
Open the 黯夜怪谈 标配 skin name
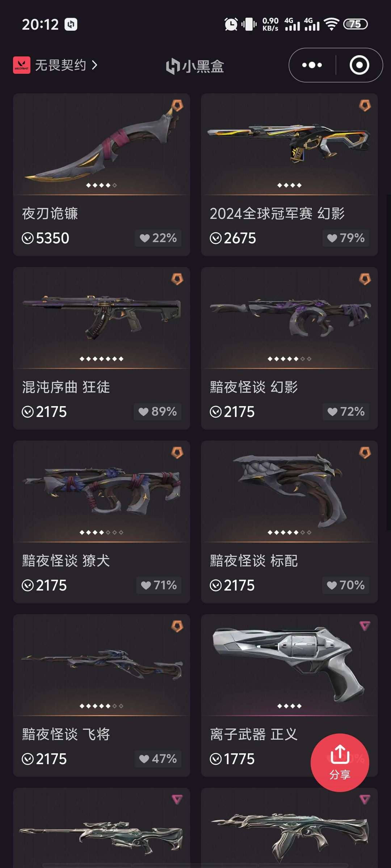254,561
